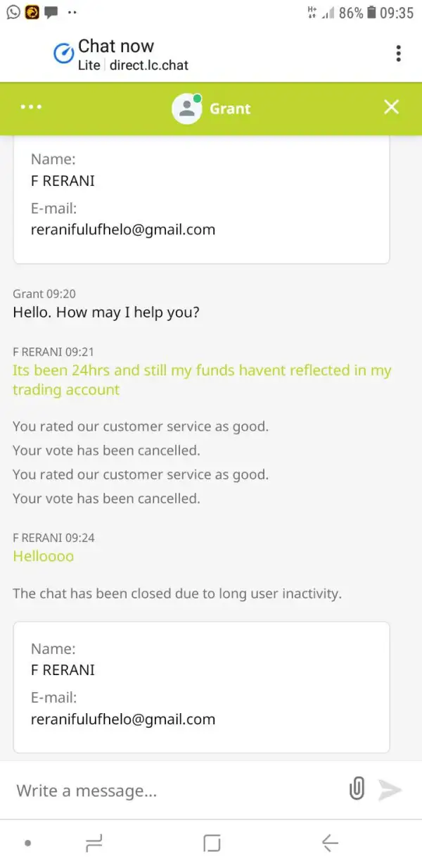Tap the chat closed inactivity notice
422x868 pixels.
coord(177,593)
